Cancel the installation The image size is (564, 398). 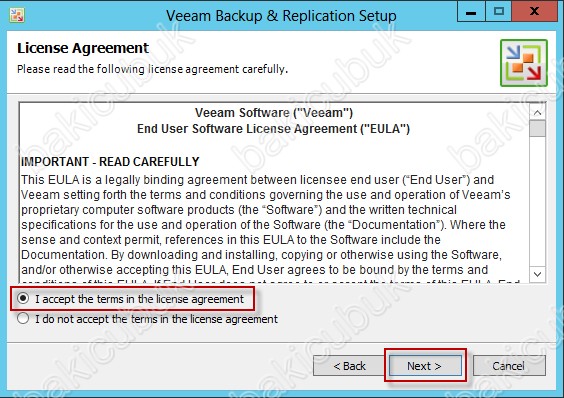point(509,366)
